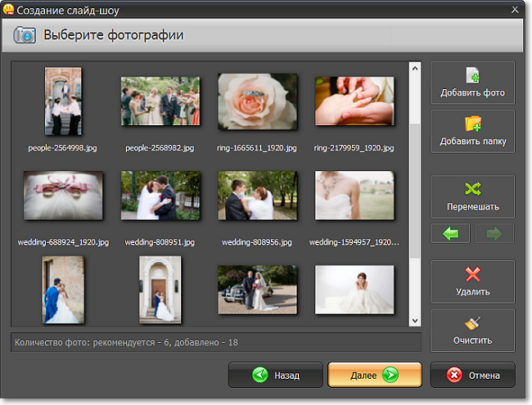
Task: Select the people-2564998.jpg thumbnail
Action: [63, 102]
